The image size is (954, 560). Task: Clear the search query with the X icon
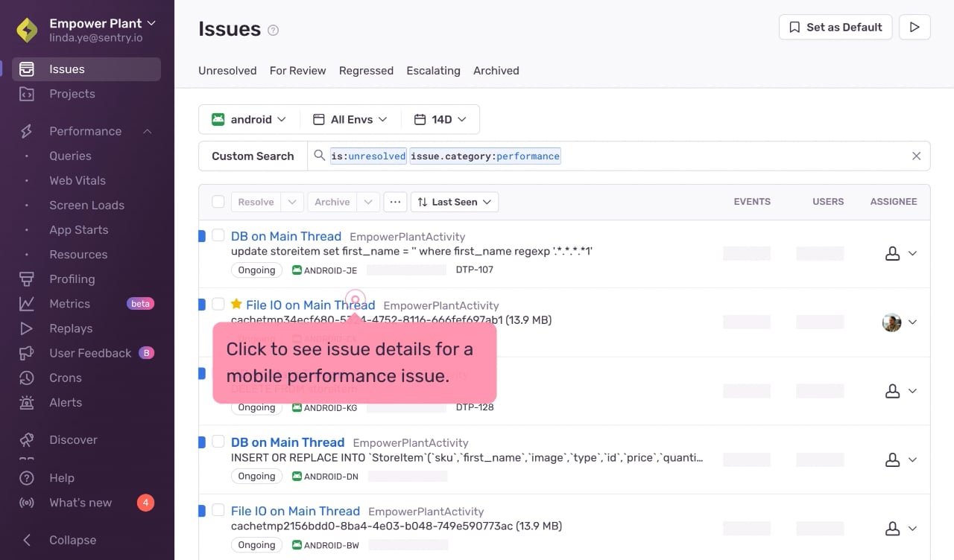click(917, 156)
